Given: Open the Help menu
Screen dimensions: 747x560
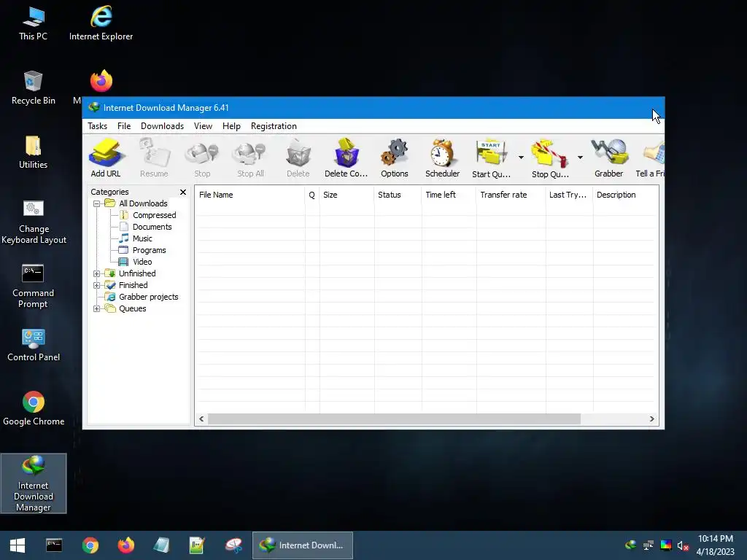Looking at the screenshot, I should point(231,126).
